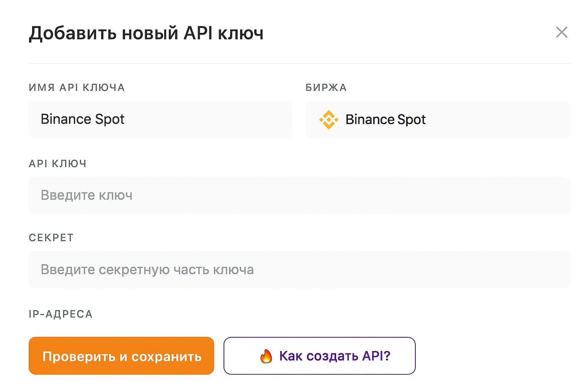This screenshot has width=588, height=392.
Task: Focus the Секрет input field
Action: (299, 270)
